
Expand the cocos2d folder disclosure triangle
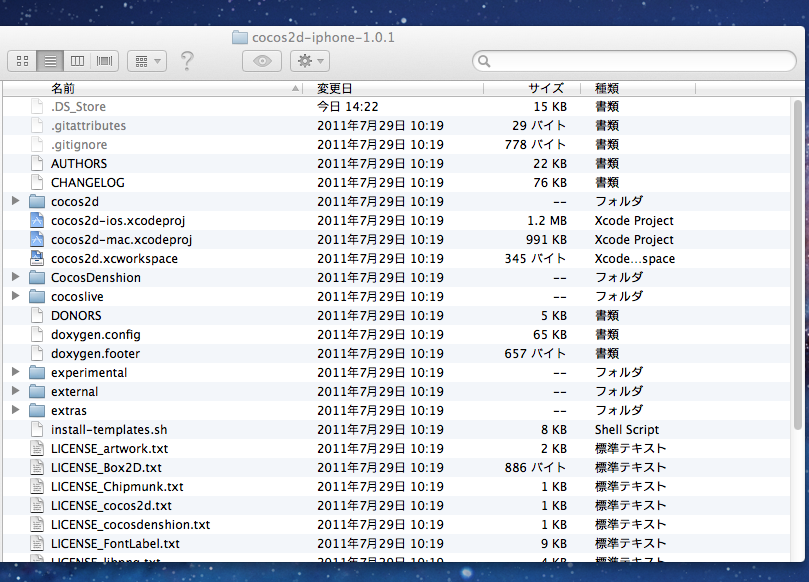coord(15,201)
